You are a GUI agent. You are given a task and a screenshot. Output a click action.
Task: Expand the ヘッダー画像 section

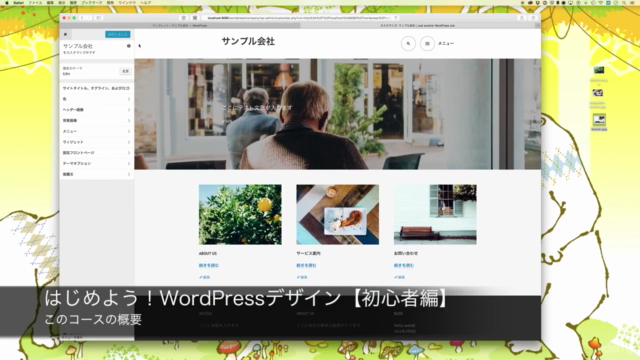click(97, 110)
